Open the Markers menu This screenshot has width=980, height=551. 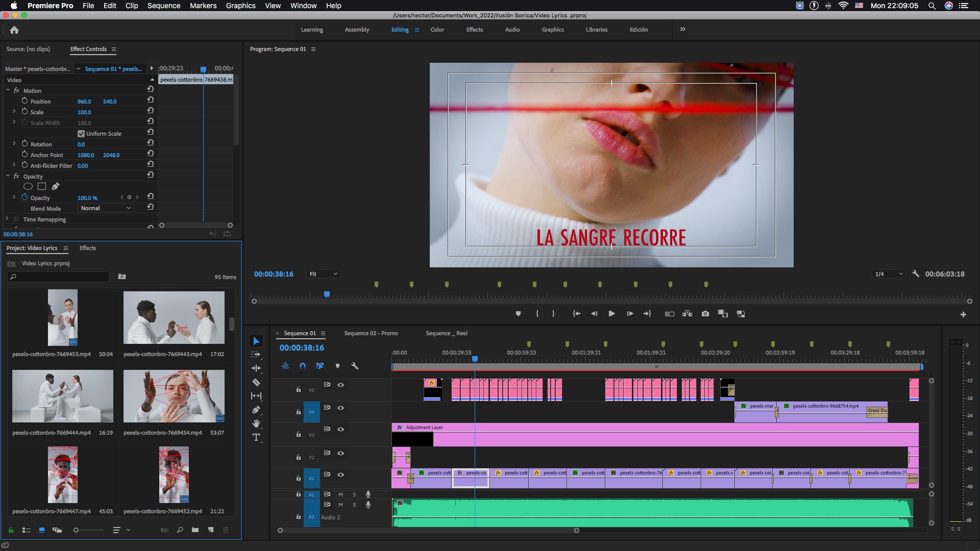pos(203,6)
